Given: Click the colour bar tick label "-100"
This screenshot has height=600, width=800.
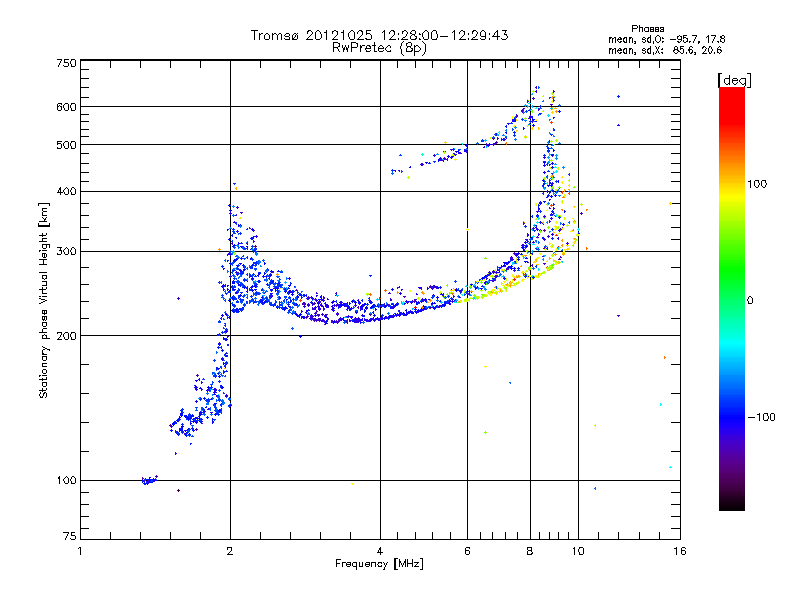Looking at the screenshot, I should [761, 417].
